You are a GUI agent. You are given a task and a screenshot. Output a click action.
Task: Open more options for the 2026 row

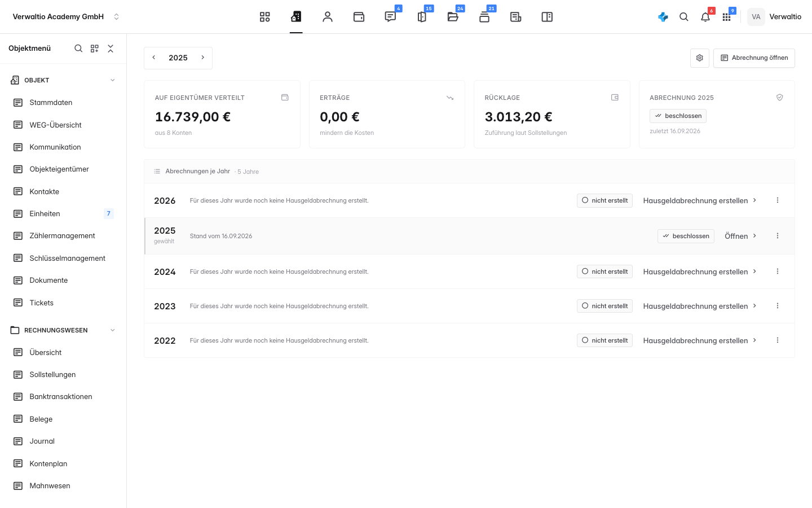[x=778, y=200]
